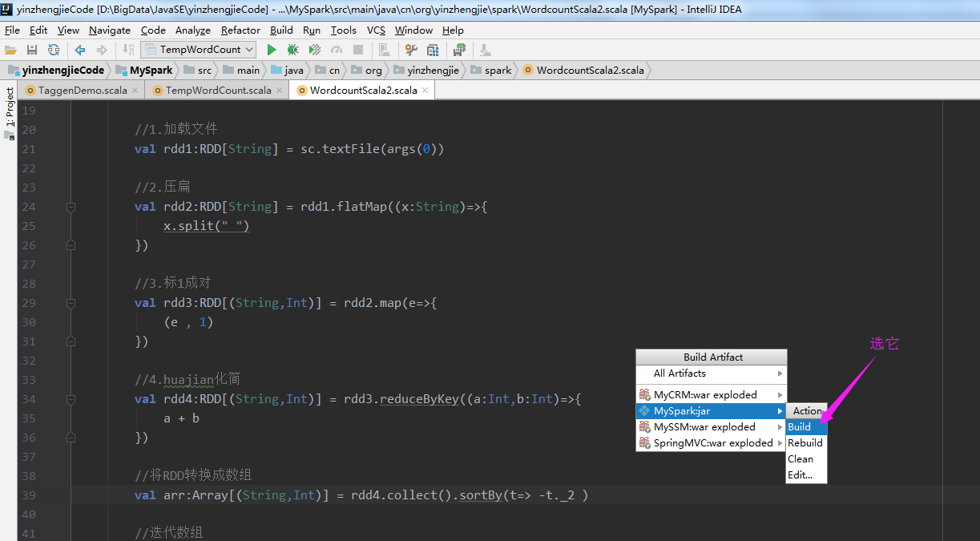Choose Clean in the Action submenu
This screenshot has height=541, width=980.
[805, 459]
